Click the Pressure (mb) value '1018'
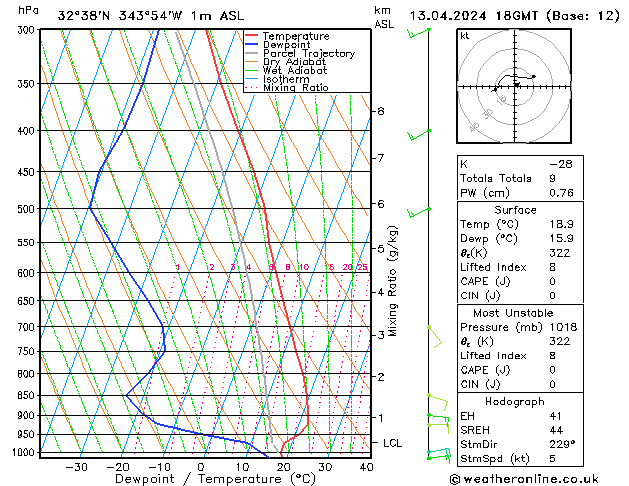The width and height of the screenshot is (629, 486). (563, 327)
